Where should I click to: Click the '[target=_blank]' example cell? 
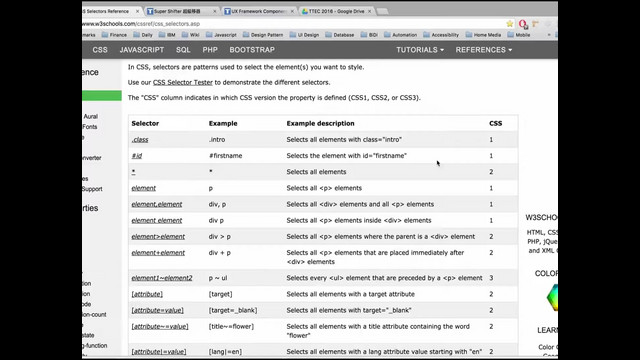pyautogui.click(x=233, y=311)
